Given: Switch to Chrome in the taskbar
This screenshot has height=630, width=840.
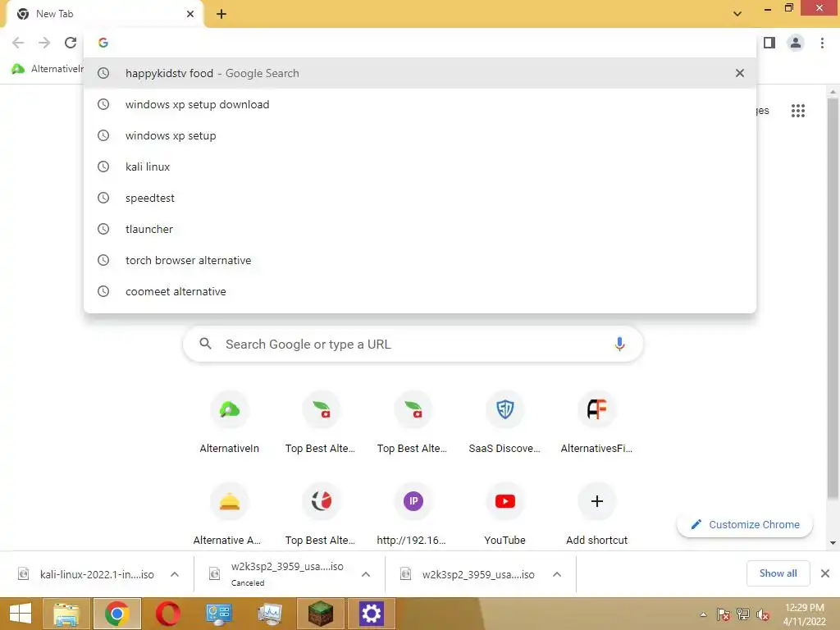Looking at the screenshot, I should tap(116, 614).
